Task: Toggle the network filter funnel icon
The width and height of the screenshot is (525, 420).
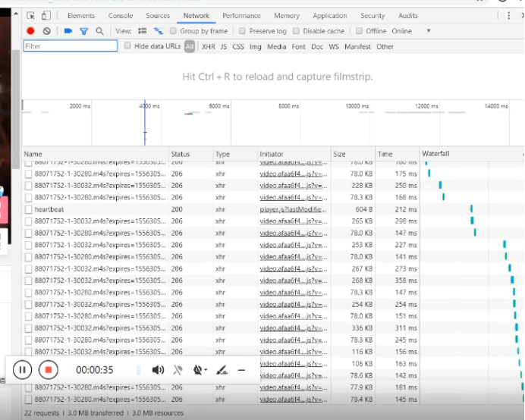Action: pos(83,31)
